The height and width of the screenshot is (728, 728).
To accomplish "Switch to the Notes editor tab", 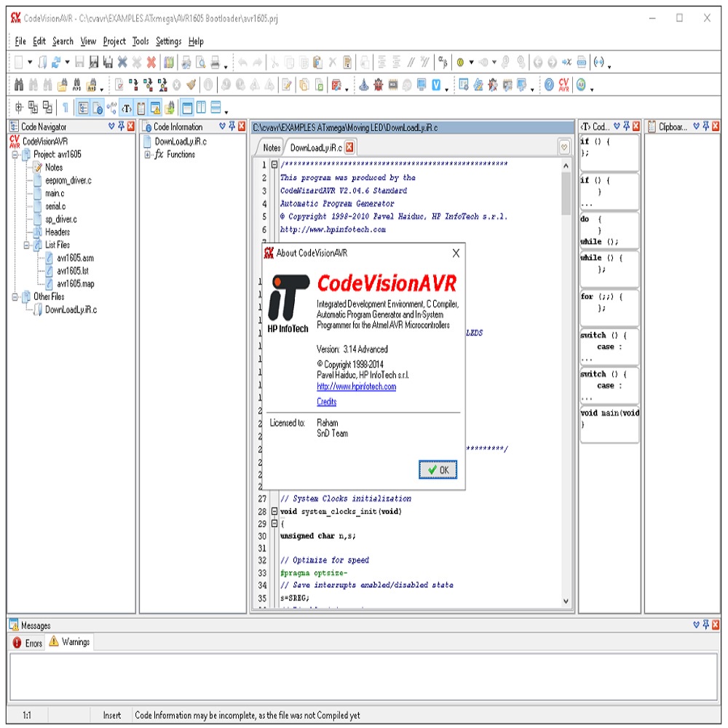I will click(272, 148).
